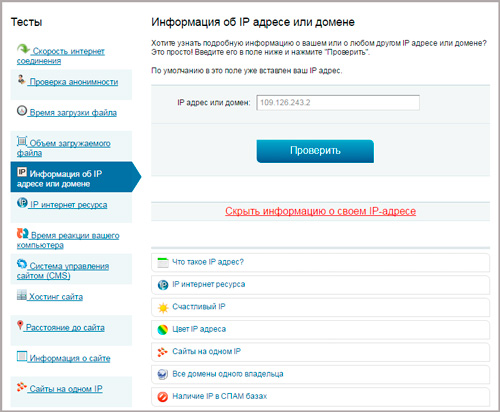This screenshot has width=500, height=412.
Task: Click the red pin distance-to-site icon
Action: 20,325
